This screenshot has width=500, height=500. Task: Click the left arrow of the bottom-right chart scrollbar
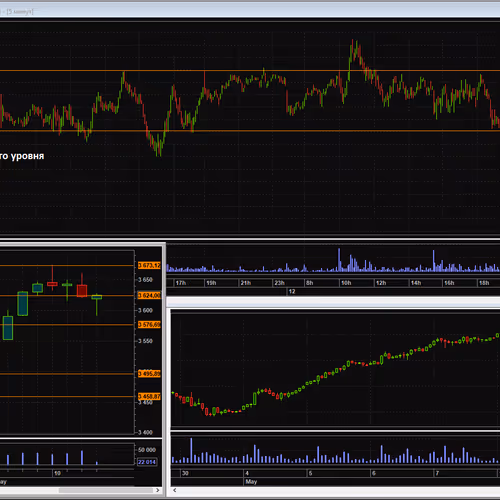(x=174, y=490)
